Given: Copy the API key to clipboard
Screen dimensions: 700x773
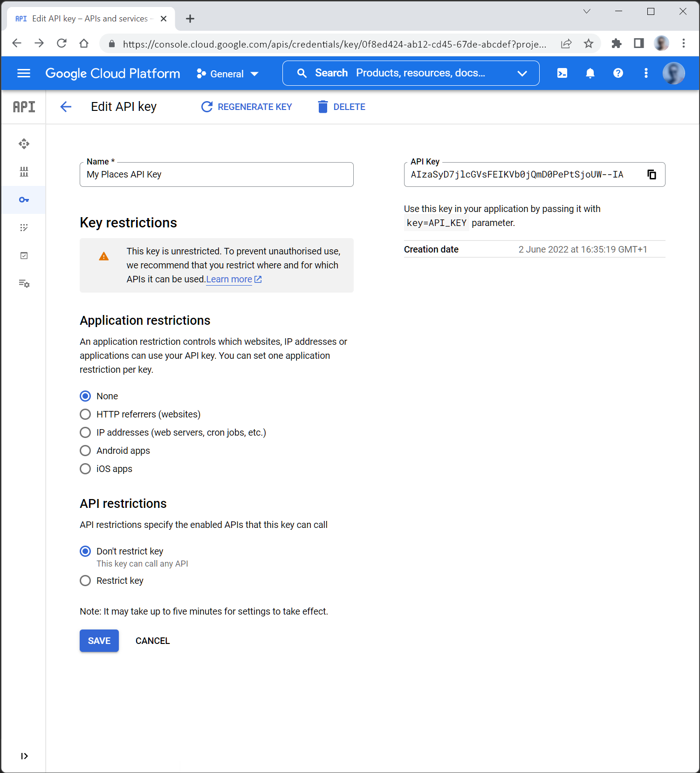Looking at the screenshot, I should click(652, 174).
